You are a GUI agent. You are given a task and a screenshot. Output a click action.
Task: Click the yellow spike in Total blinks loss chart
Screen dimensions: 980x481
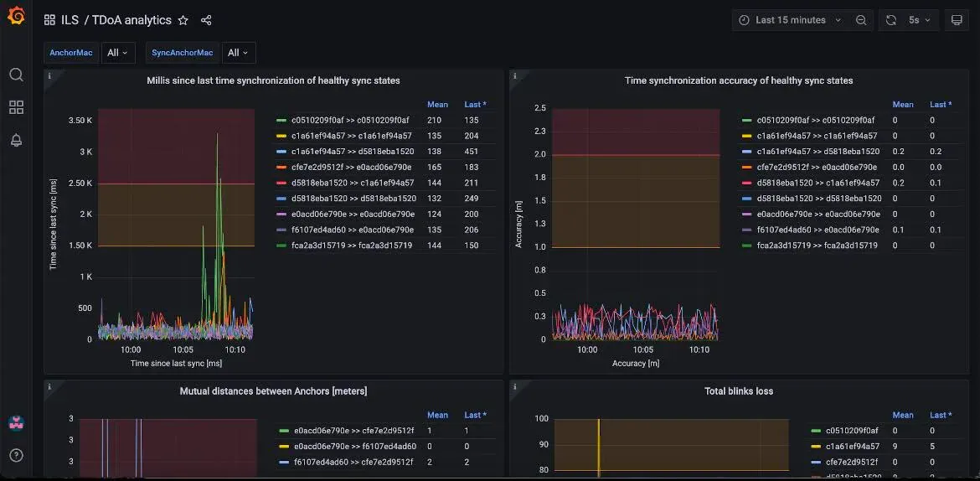coord(599,447)
